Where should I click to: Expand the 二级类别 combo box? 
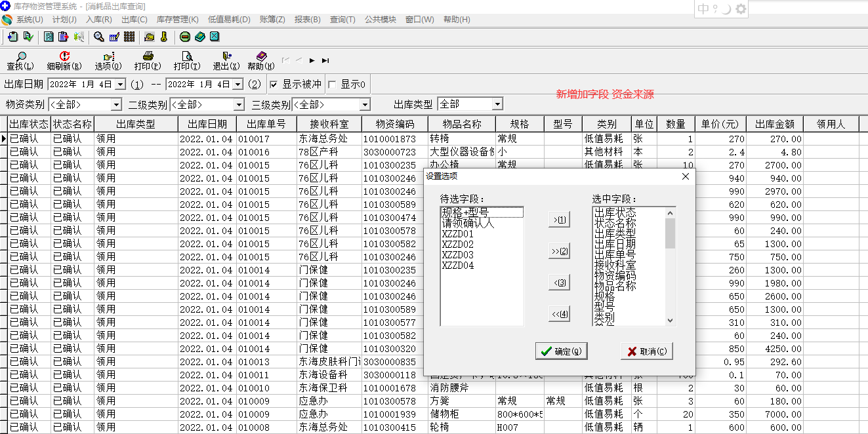[x=239, y=105]
